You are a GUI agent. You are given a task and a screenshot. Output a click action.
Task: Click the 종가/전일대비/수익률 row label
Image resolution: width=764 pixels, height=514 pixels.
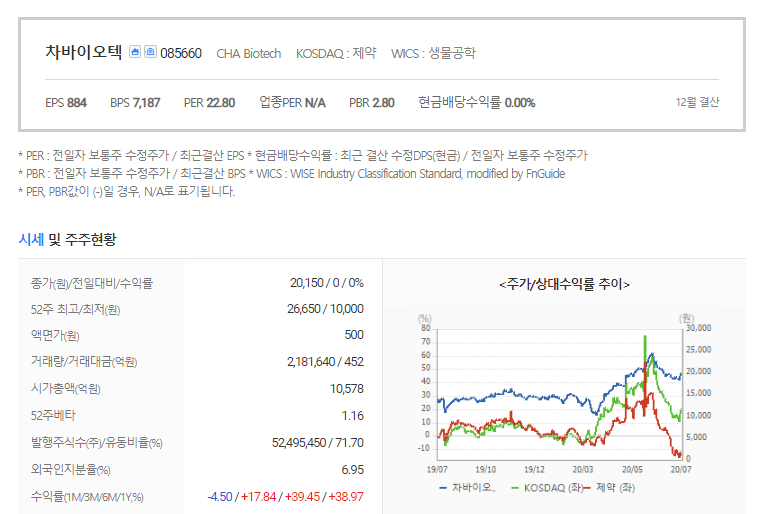pos(92,283)
